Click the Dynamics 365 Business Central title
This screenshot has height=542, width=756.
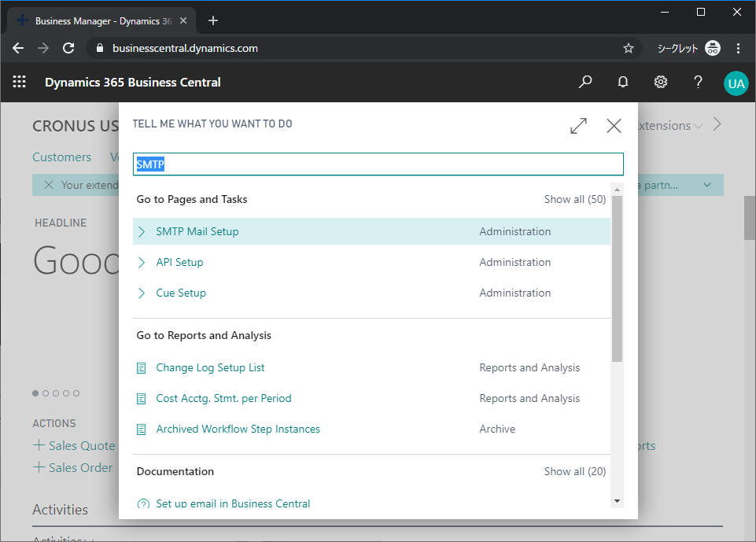(133, 83)
